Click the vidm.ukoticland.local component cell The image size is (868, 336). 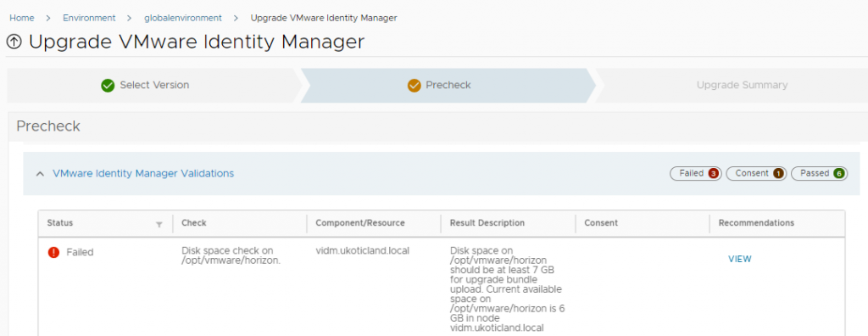coord(362,250)
